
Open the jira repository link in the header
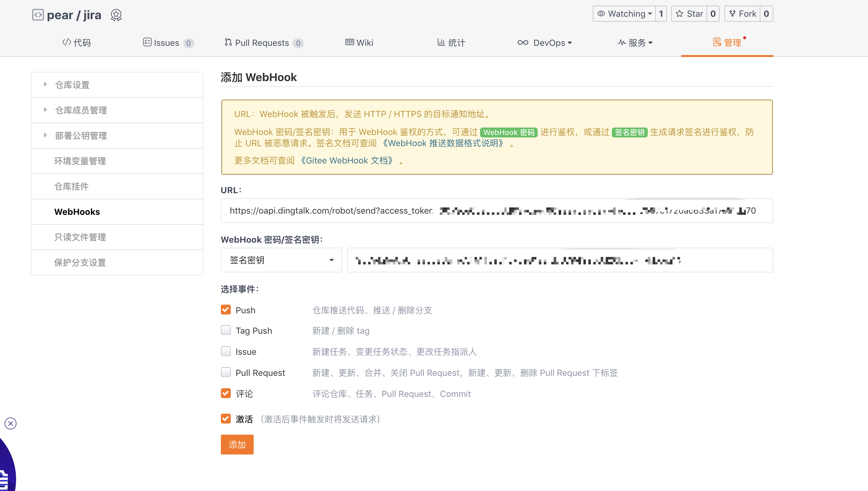92,15
